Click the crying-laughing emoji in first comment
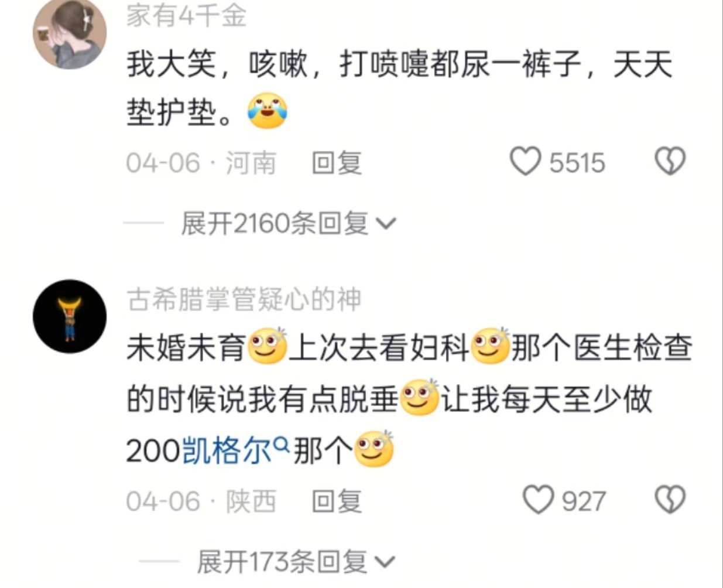723x588 pixels. [x=268, y=111]
